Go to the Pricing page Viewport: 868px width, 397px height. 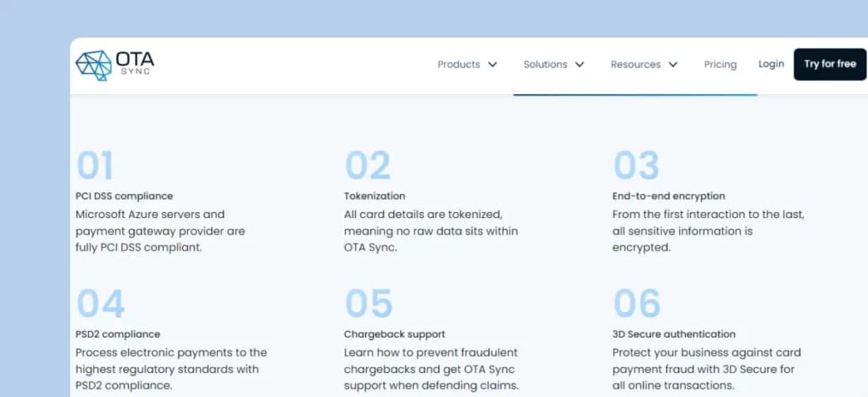(720, 64)
